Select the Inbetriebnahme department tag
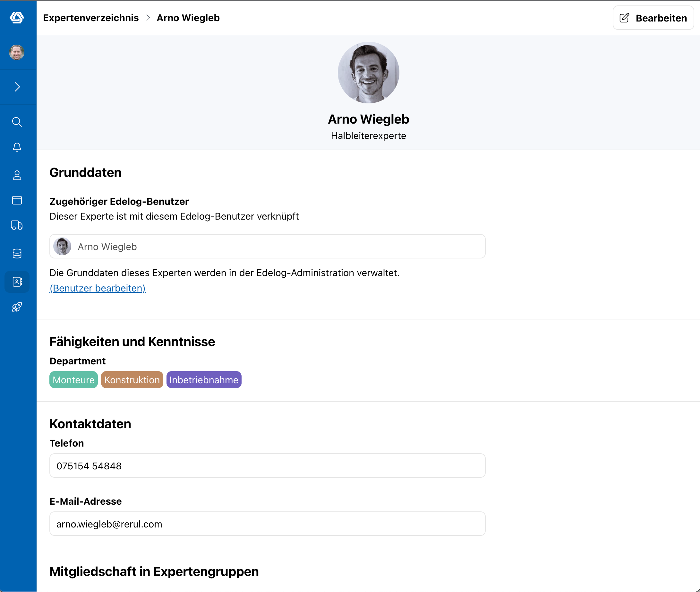The image size is (700, 592). pyautogui.click(x=204, y=379)
